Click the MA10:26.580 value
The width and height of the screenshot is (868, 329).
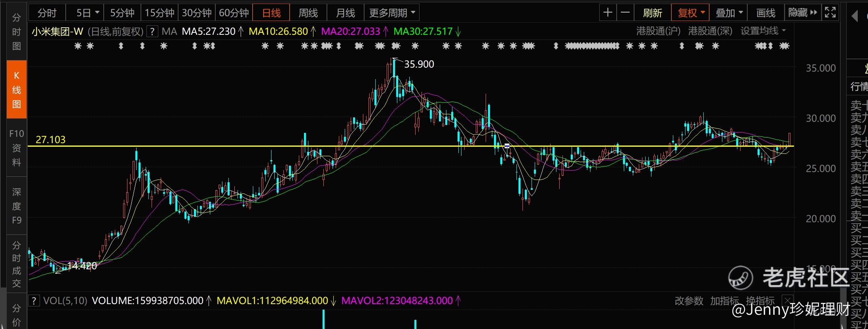click(278, 31)
